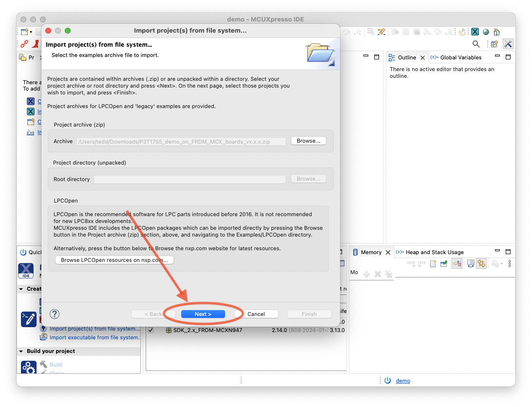Image resolution: width=532 pixels, height=407 pixels.
Task: Click the blue X create project icon
Action: pos(31,101)
